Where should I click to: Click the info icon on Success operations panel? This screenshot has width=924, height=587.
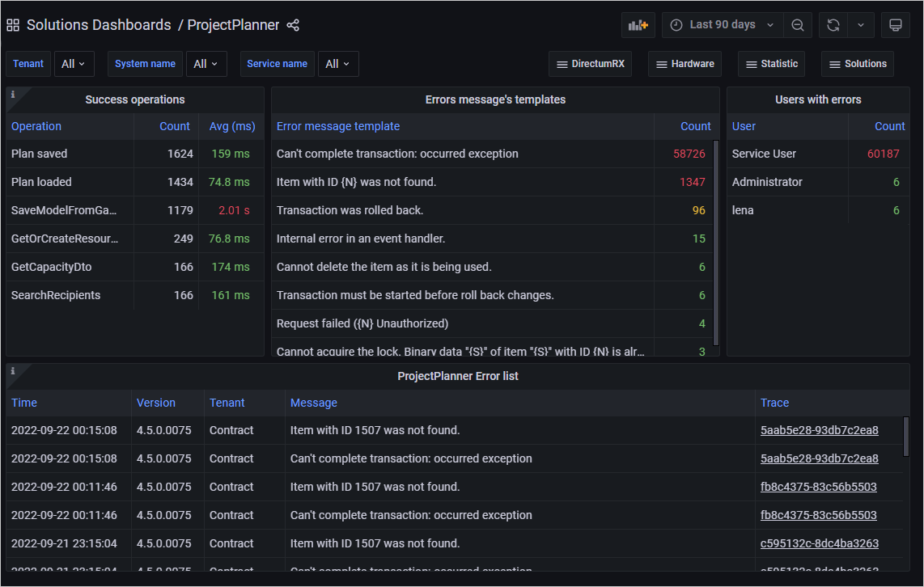pyautogui.click(x=13, y=95)
